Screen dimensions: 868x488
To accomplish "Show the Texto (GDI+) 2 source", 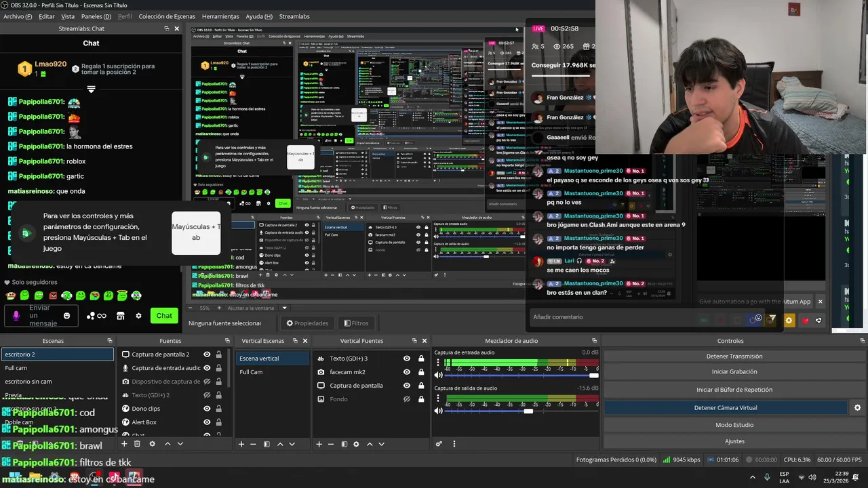I will point(207,395).
